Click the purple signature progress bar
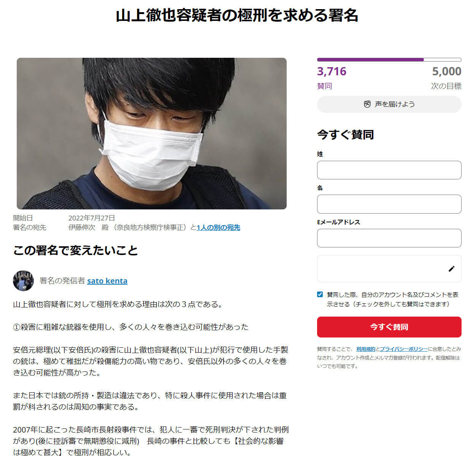Image resolution: width=476 pixels, height=469 pixels. pyautogui.click(x=389, y=60)
